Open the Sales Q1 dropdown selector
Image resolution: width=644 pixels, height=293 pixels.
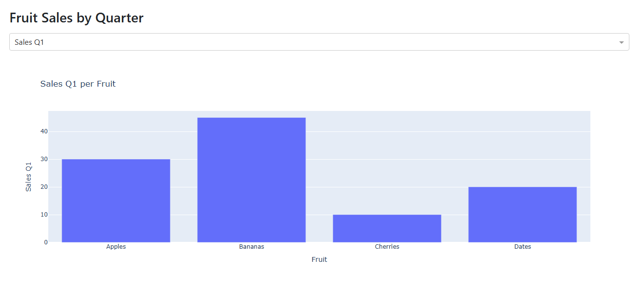click(319, 42)
